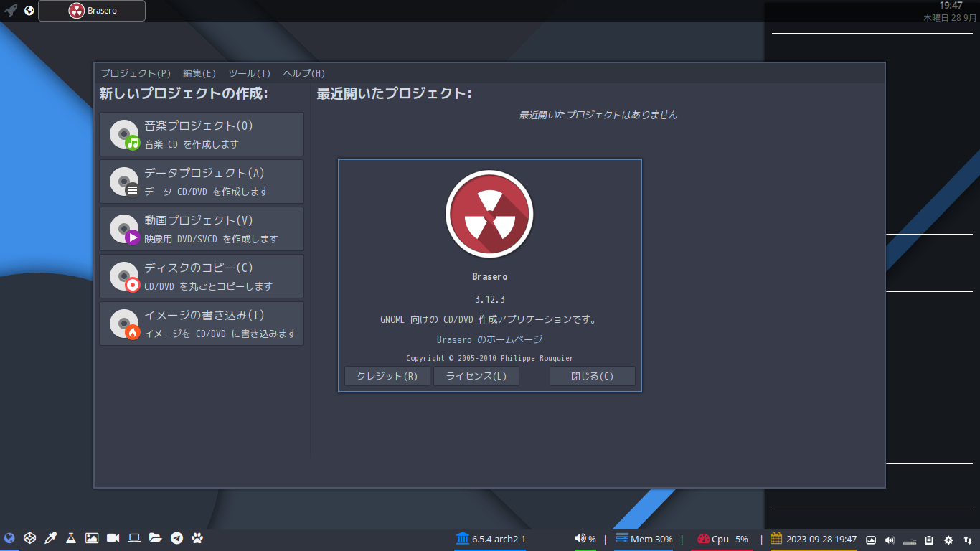
Task: Launch the paw print icon in taskbar
Action: click(197, 538)
